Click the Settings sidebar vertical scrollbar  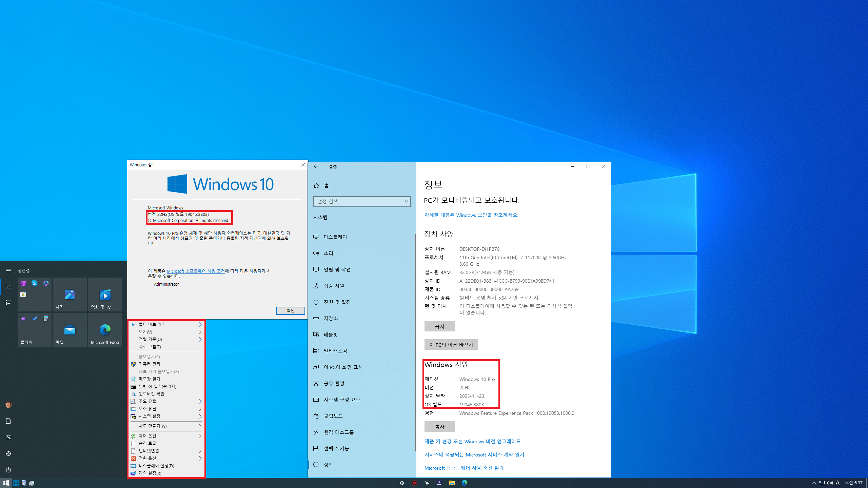coord(415,342)
